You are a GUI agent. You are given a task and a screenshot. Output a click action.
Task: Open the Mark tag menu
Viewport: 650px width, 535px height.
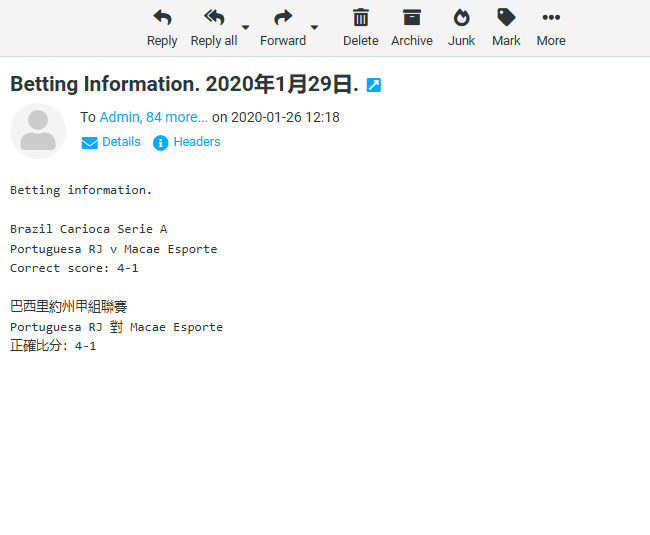[x=506, y=27]
